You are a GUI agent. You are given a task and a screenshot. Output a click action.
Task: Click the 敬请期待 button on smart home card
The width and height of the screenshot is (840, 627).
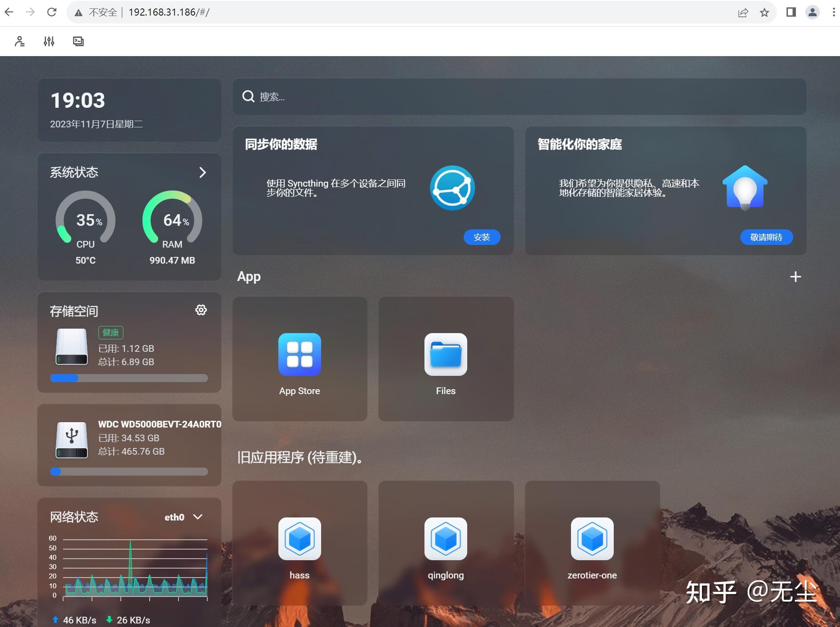coord(766,237)
